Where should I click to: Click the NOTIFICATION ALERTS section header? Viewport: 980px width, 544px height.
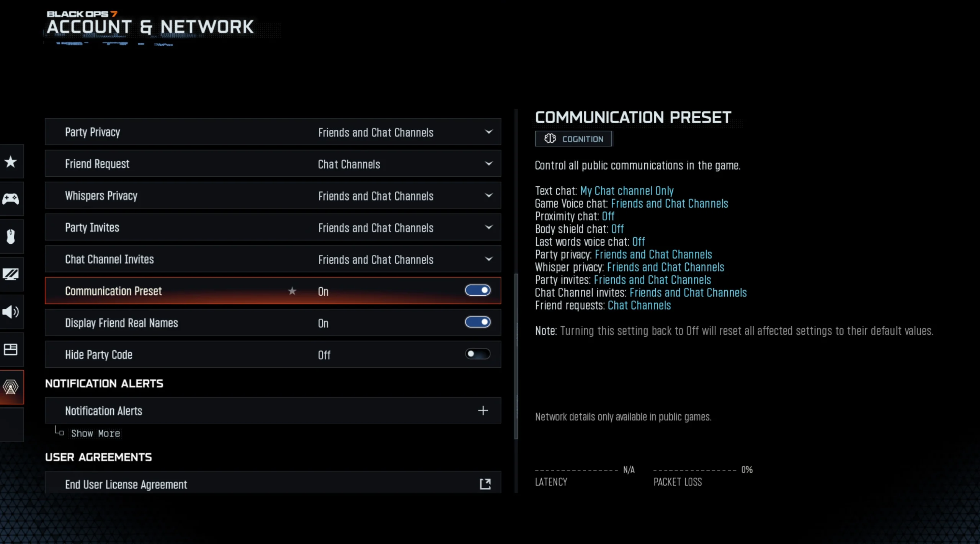coord(104,383)
